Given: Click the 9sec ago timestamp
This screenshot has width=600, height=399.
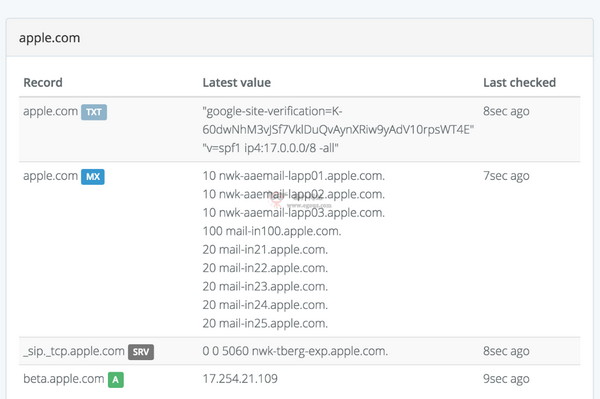Looking at the screenshot, I should pyautogui.click(x=506, y=379).
